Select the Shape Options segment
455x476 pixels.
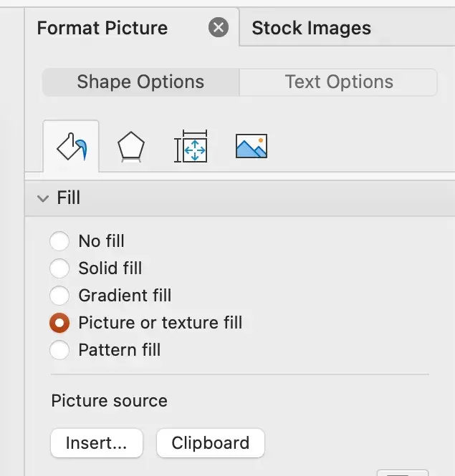pyautogui.click(x=140, y=82)
